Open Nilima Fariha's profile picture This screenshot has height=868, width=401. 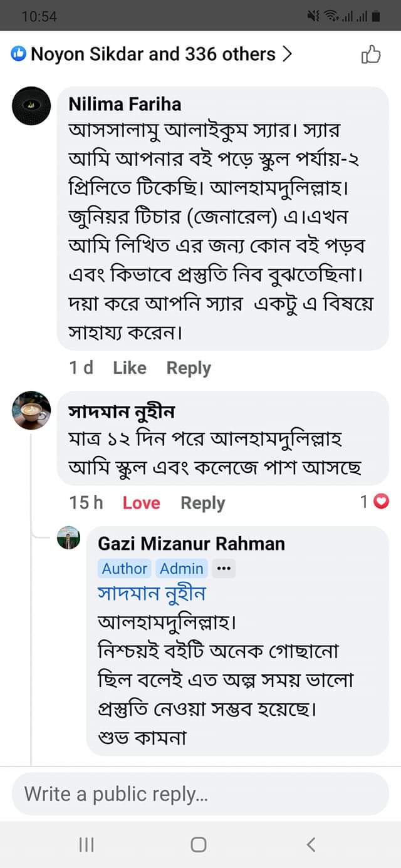[31, 106]
